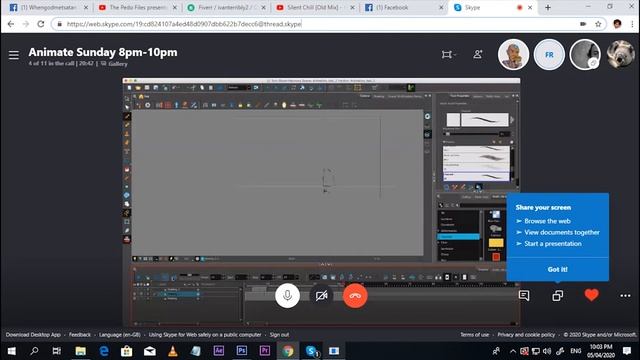End the call with the red hang-up button
The width and height of the screenshot is (640, 360).
(355, 296)
